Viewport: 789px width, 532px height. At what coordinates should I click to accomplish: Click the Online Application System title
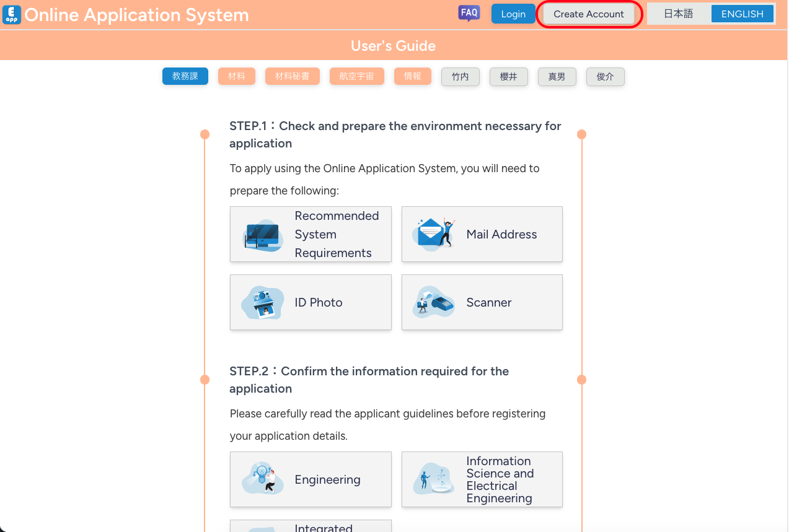[x=136, y=15]
